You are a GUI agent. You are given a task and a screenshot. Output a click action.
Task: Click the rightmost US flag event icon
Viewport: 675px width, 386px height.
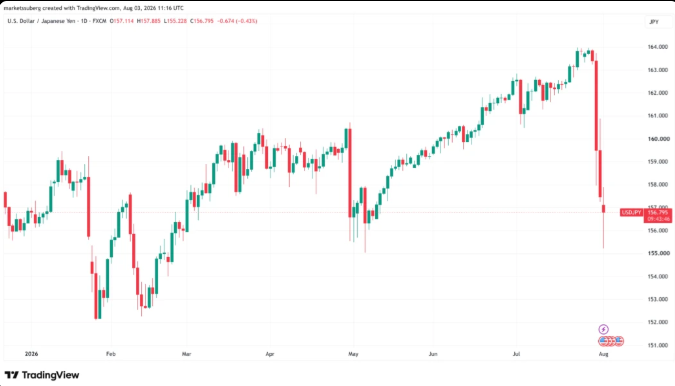click(619, 341)
